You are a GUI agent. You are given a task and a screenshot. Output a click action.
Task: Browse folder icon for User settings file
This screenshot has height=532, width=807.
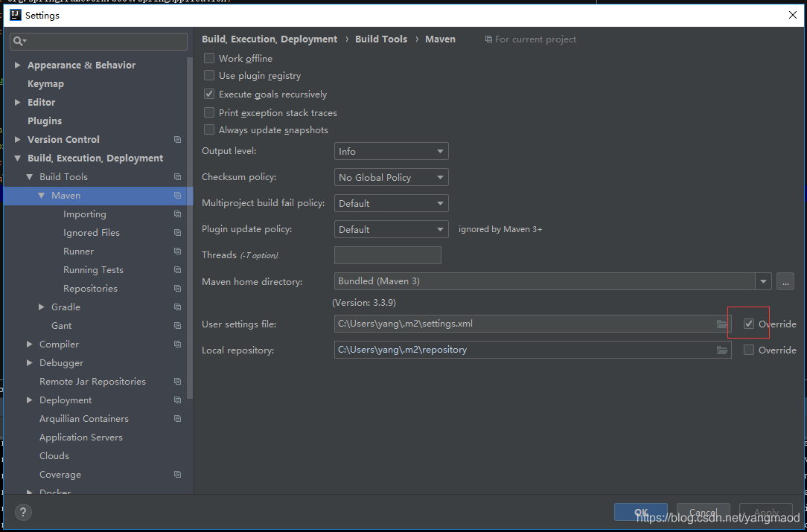point(722,324)
